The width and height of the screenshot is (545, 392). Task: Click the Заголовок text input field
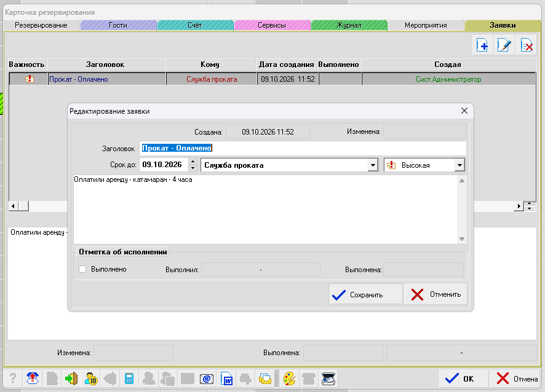(303, 148)
